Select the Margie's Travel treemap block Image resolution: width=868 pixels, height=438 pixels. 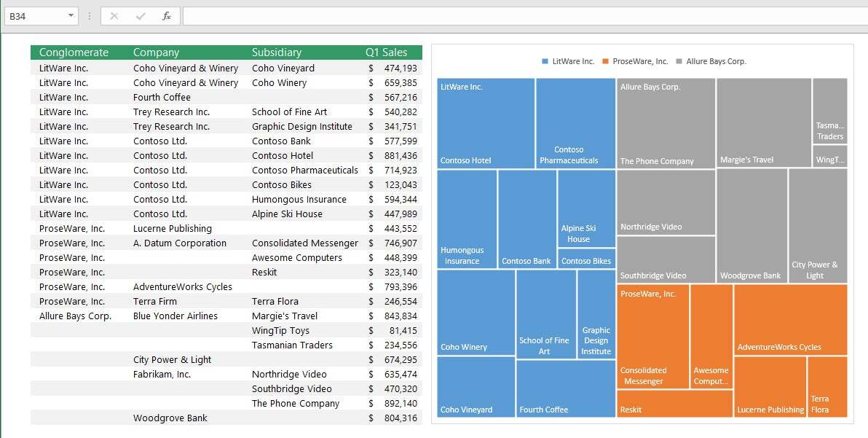[764, 122]
